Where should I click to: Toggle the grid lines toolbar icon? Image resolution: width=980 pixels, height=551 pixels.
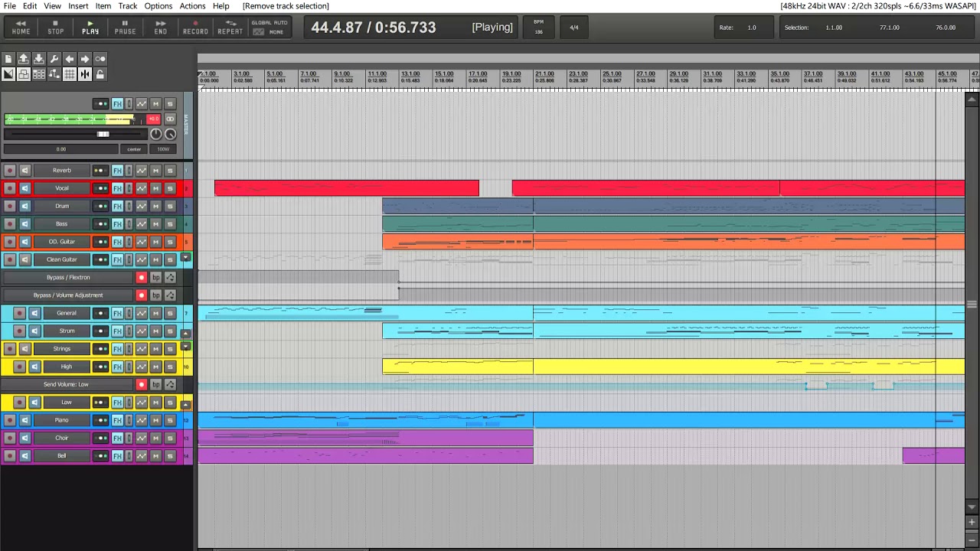click(70, 74)
